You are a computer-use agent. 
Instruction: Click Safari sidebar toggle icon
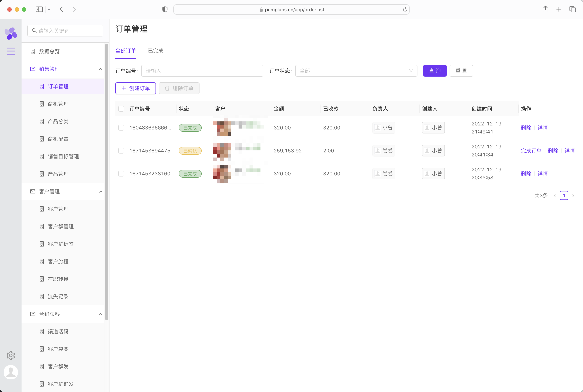39,9
